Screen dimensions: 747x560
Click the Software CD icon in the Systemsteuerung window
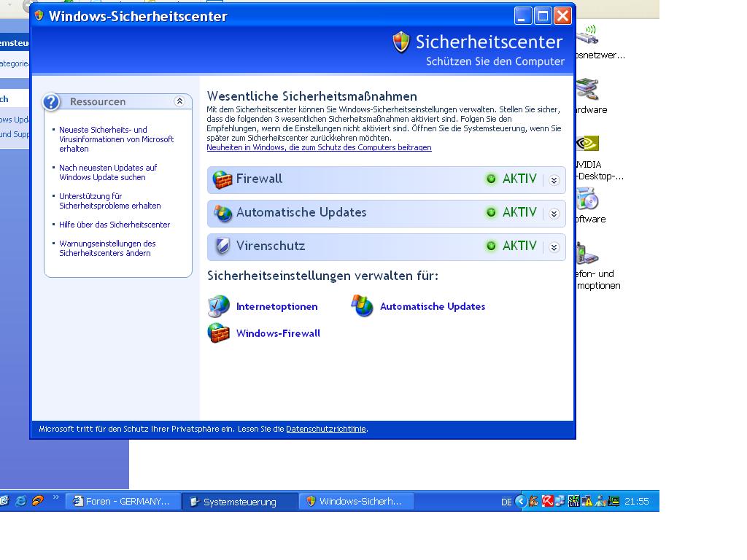tap(587, 198)
